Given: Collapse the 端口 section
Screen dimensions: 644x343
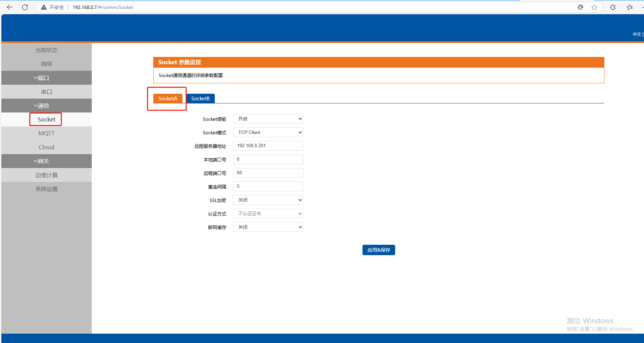Looking at the screenshot, I should 47,78.
